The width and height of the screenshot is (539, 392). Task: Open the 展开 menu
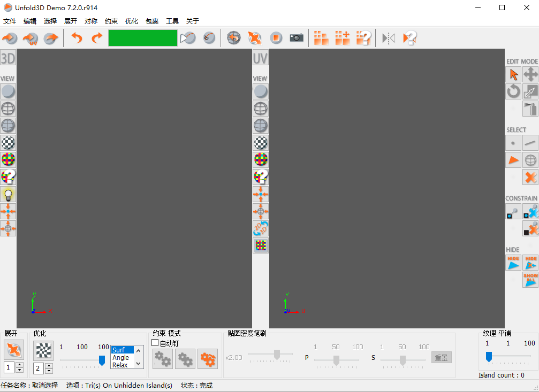pos(71,21)
